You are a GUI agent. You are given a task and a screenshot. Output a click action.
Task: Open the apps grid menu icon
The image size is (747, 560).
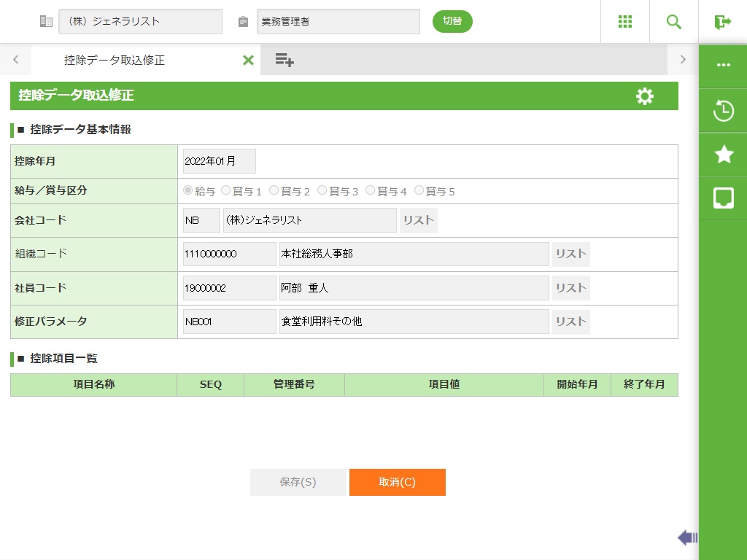[x=625, y=22]
